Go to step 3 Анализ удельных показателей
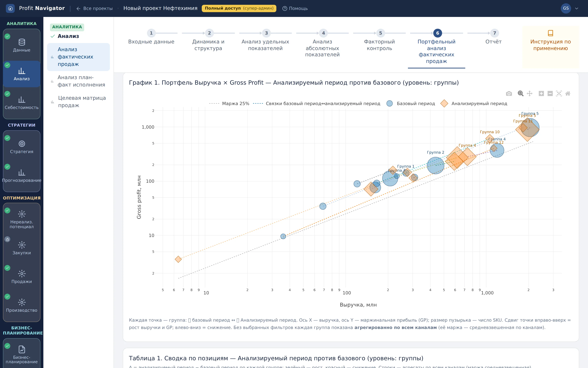 tap(265, 41)
